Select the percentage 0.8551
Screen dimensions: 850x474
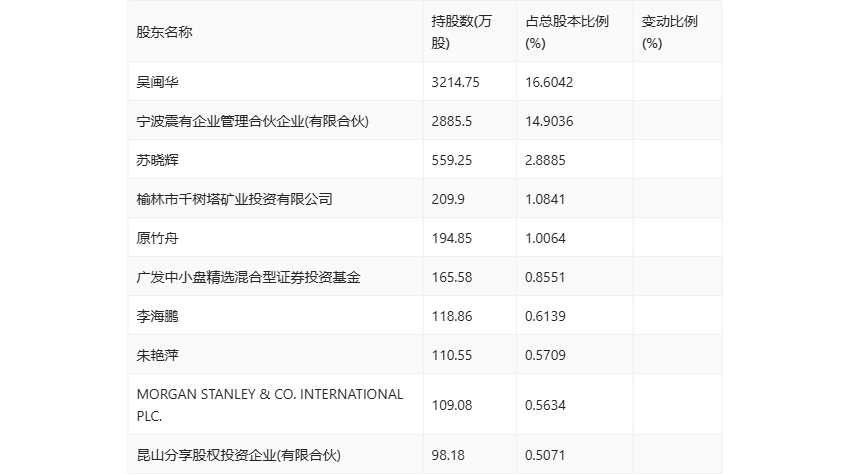545,277
